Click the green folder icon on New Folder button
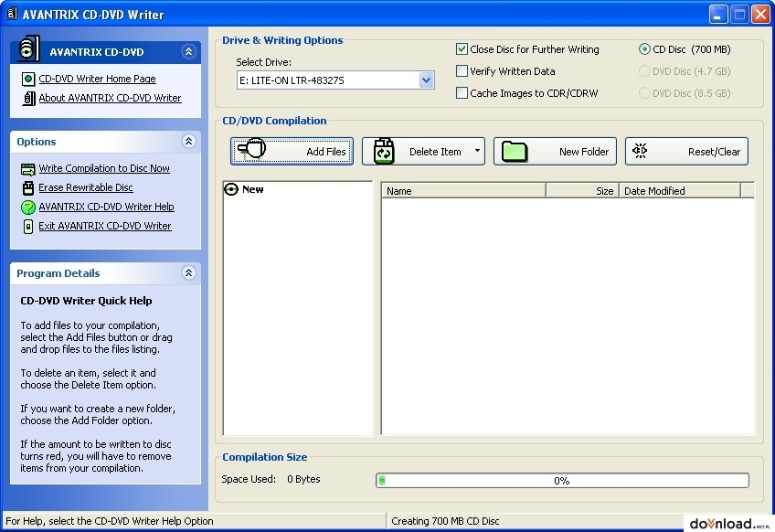The image size is (775, 532). pos(515,152)
